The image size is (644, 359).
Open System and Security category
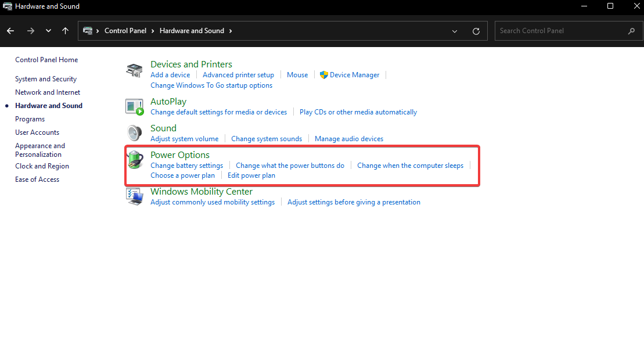[x=46, y=79]
